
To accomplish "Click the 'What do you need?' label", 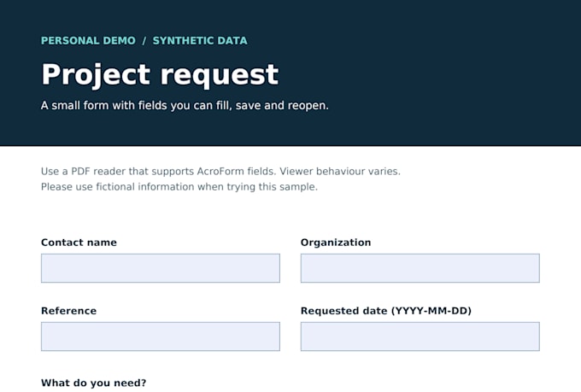I will click(94, 383).
